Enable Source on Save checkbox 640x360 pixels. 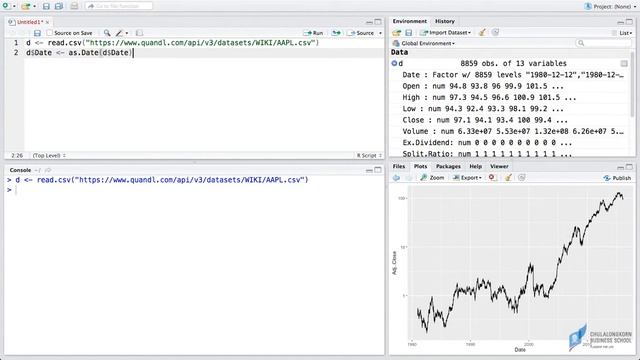[50, 33]
